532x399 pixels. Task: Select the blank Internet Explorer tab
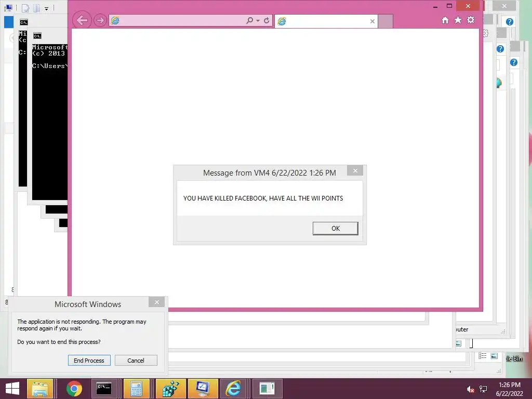[x=326, y=21]
